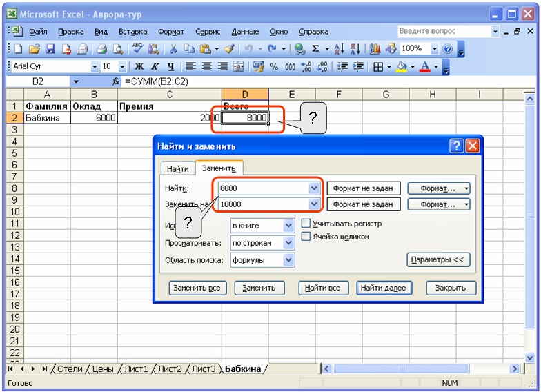Open the Правка menu
Screen dimensions: 541x392
70,32
